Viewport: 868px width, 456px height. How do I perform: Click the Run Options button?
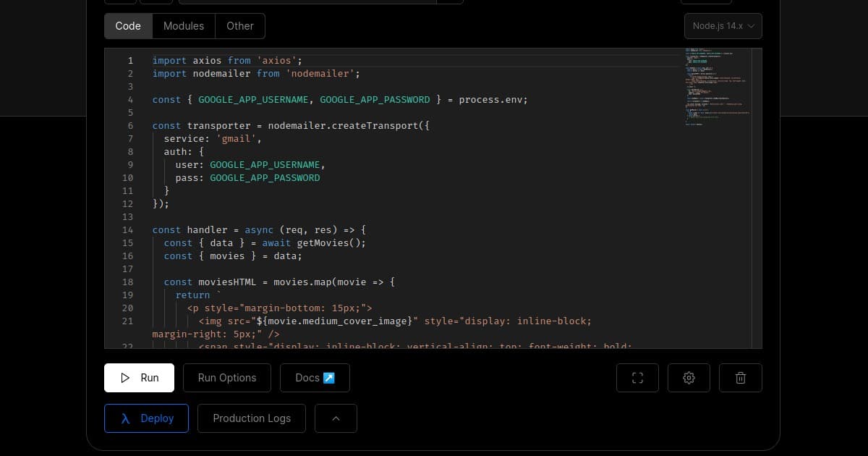(226, 377)
